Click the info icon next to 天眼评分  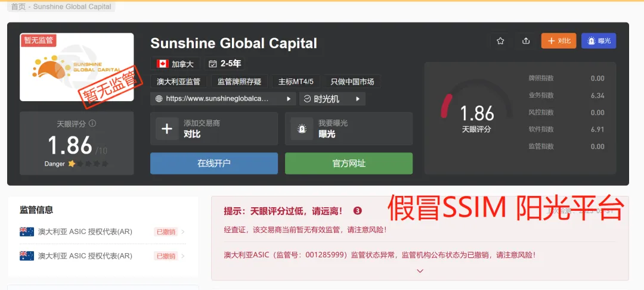coord(92,123)
